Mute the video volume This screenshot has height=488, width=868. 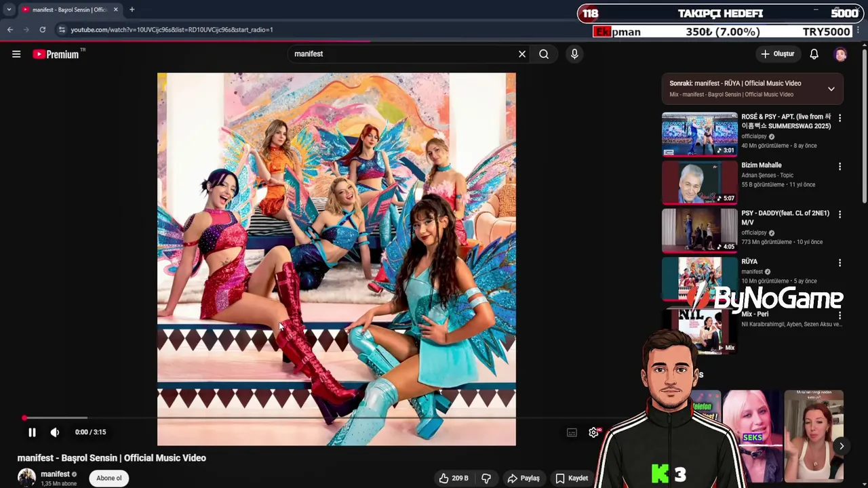(x=55, y=432)
